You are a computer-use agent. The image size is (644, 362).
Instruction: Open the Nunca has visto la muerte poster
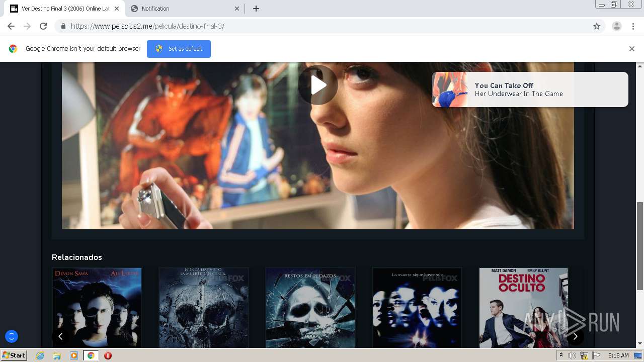coord(204,308)
